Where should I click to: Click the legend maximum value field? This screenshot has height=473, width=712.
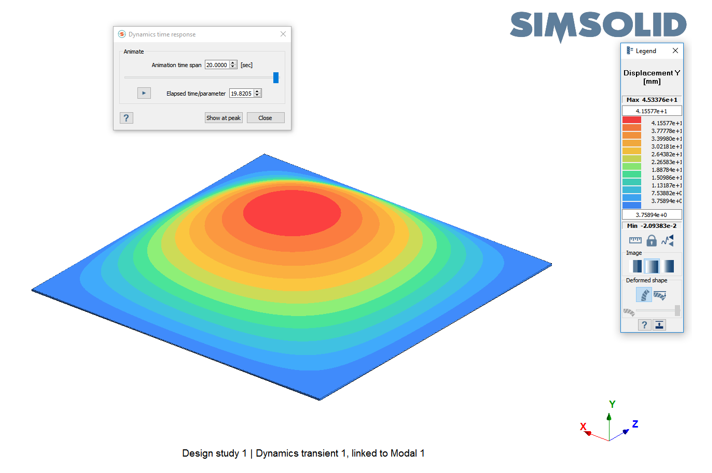click(651, 111)
